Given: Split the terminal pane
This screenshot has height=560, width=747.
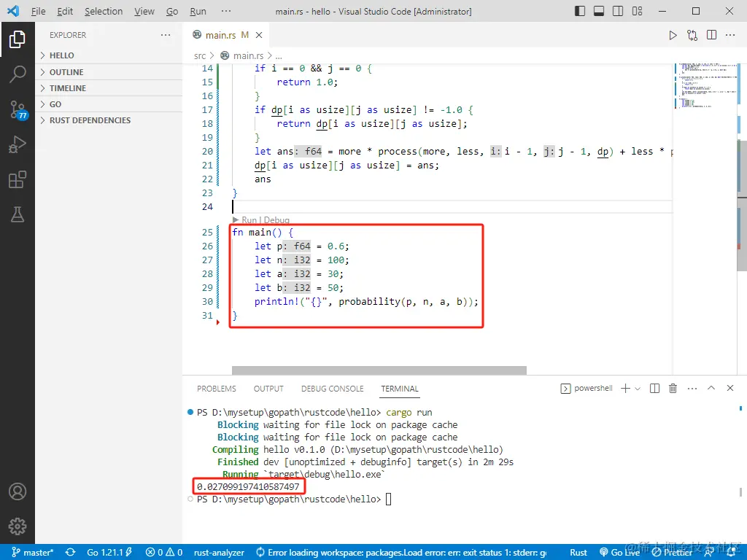Looking at the screenshot, I should coord(654,389).
